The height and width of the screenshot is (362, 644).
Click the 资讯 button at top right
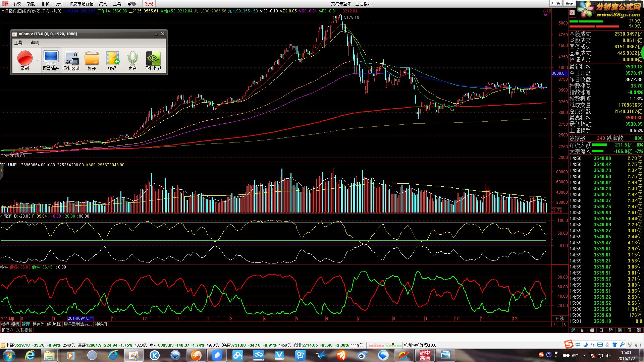click(x=570, y=3)
